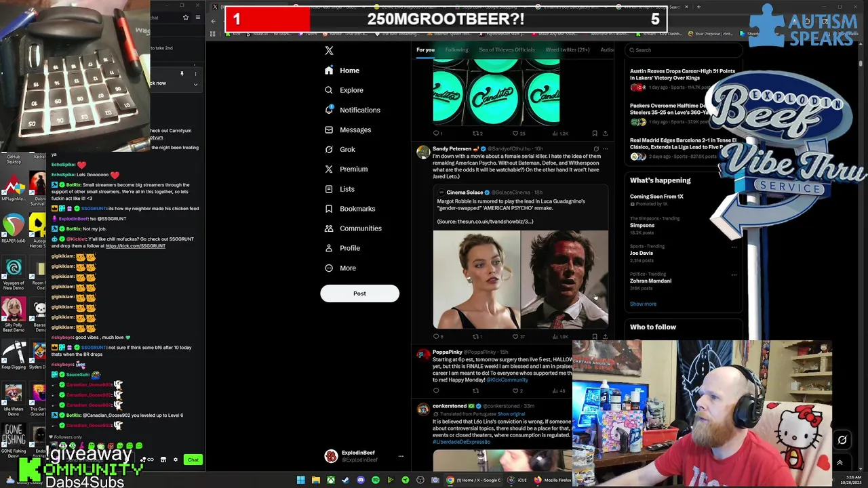The height and width of the screenshot is (488, 868).
Task: Open kick.com/SSGGRUNT link in chat
Action: [135, 246]
